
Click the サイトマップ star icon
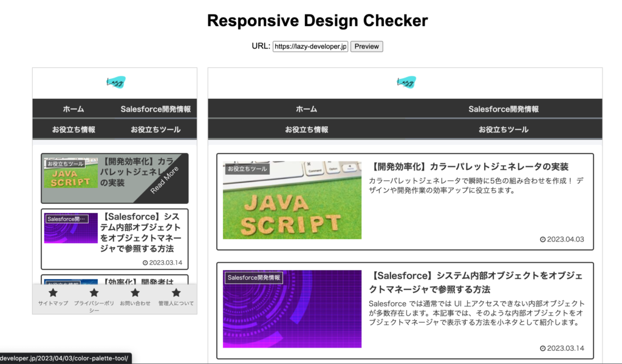coord(53,293)
